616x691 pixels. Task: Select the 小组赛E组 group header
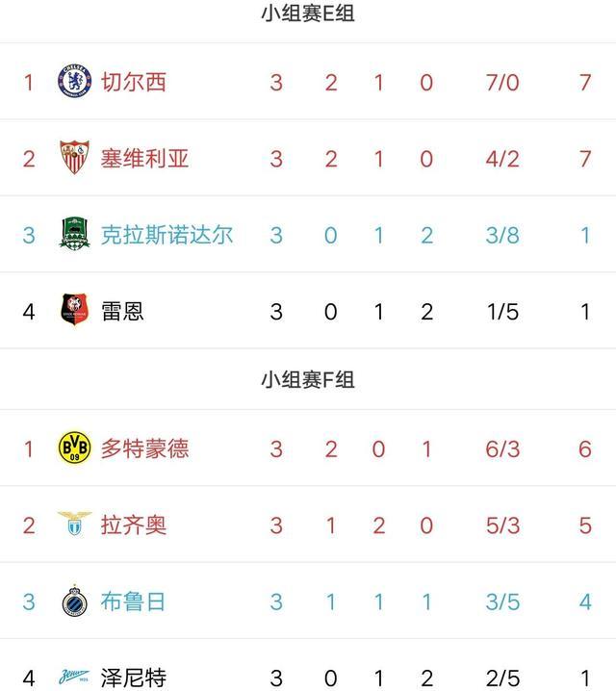click(x=308, y=13)
